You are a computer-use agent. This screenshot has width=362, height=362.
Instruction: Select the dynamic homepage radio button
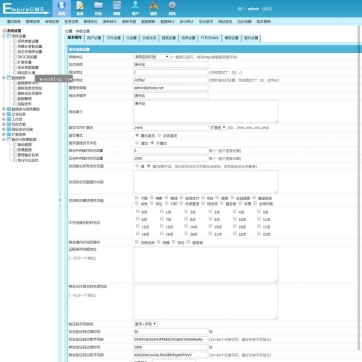click(x=159, y=135)
